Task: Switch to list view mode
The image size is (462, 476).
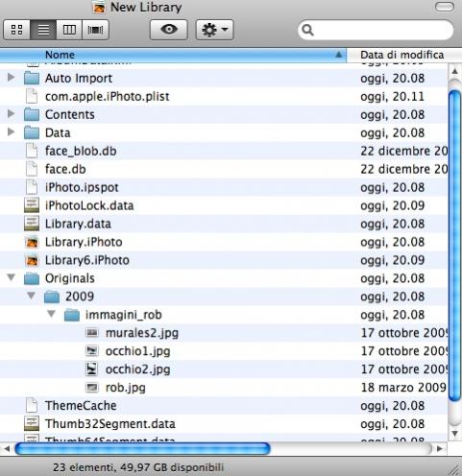Action: click(43, 30)
